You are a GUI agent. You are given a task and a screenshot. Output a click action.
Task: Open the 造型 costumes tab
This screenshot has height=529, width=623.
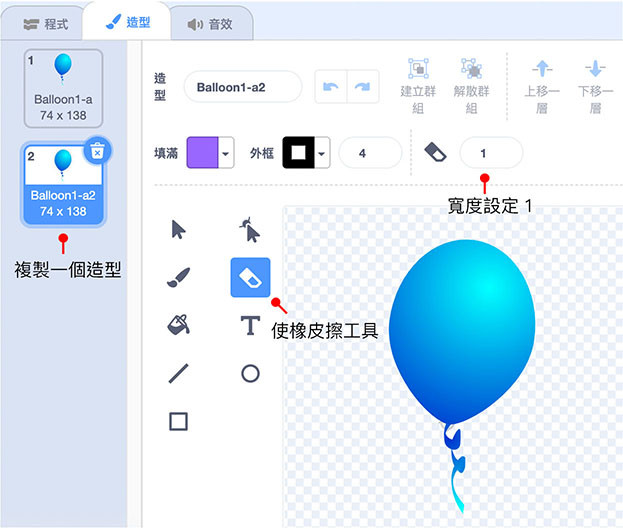point(128,22)
